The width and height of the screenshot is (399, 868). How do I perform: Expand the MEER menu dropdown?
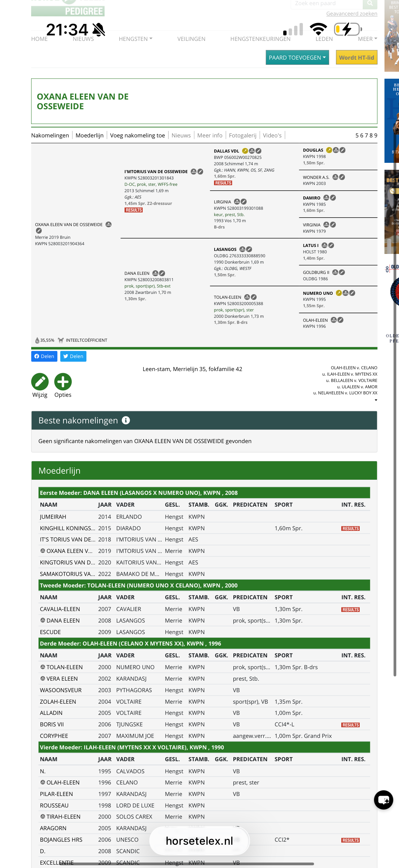pyautogui.click(x=367, y=39)
